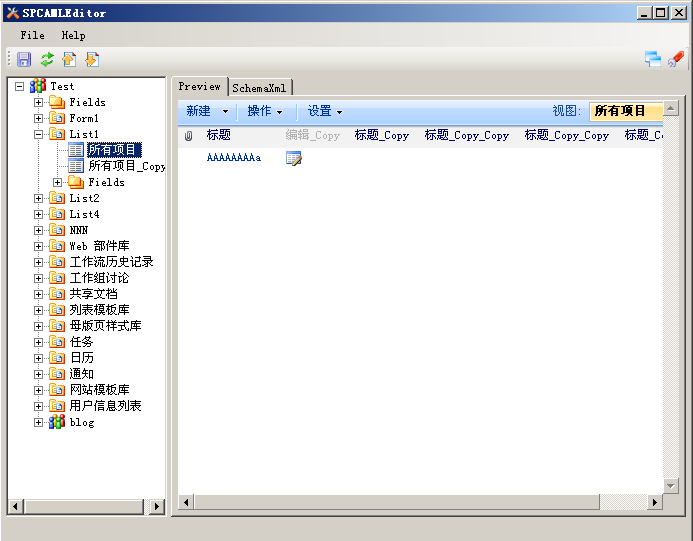The height and width of the screenshot is (541, 693).
Task: Sort by the 标题 column header
Action: point(218,135)
